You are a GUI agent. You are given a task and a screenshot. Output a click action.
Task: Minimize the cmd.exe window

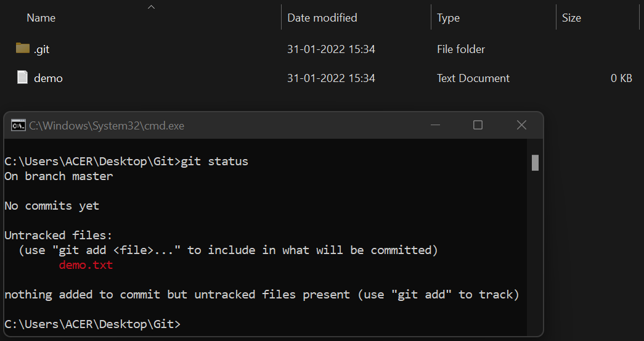[435, 125]
